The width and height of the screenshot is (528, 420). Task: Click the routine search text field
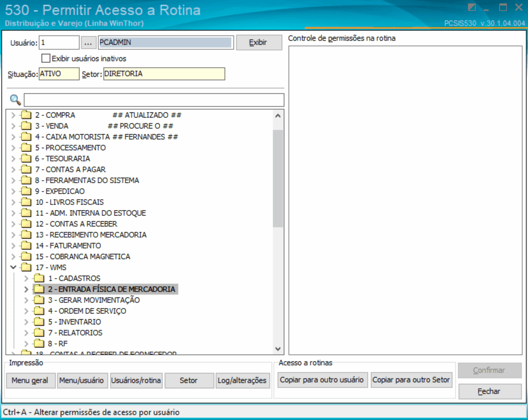click(154, 100)
